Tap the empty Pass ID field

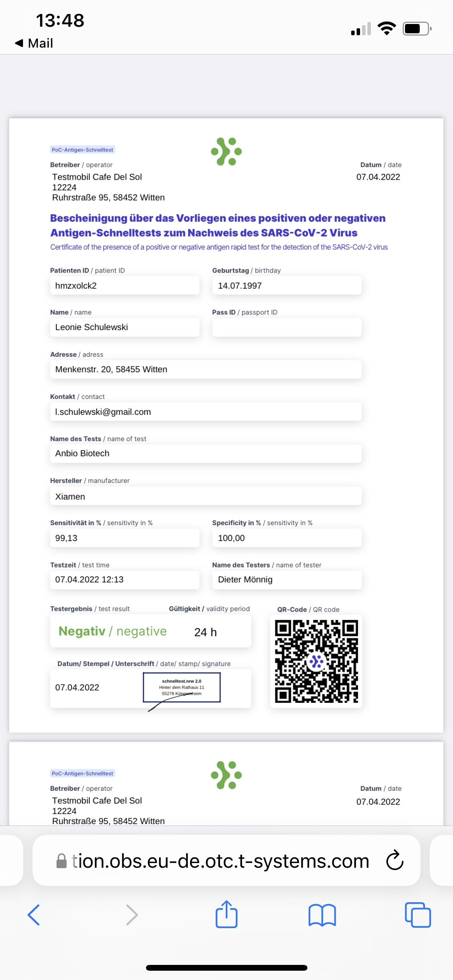[287, 327]
